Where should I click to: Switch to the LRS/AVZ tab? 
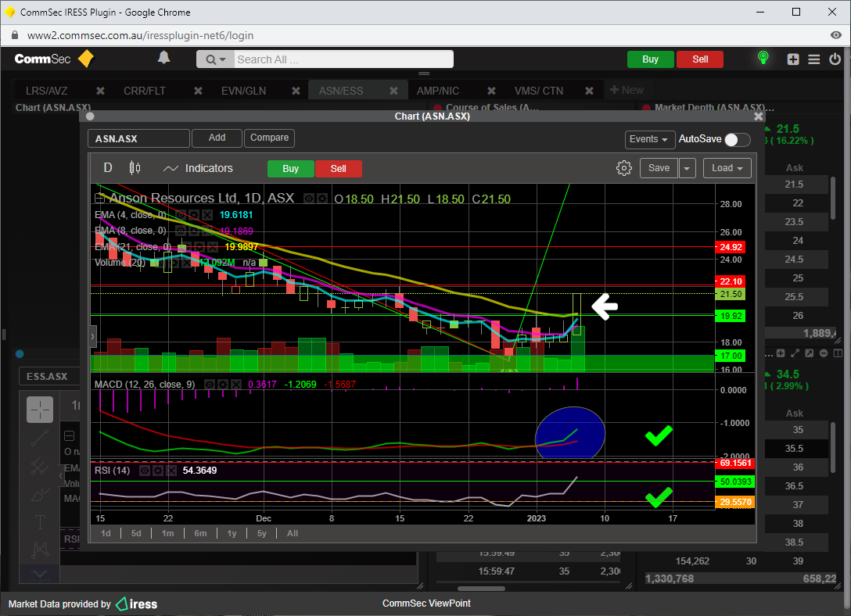tap(47, 91)
